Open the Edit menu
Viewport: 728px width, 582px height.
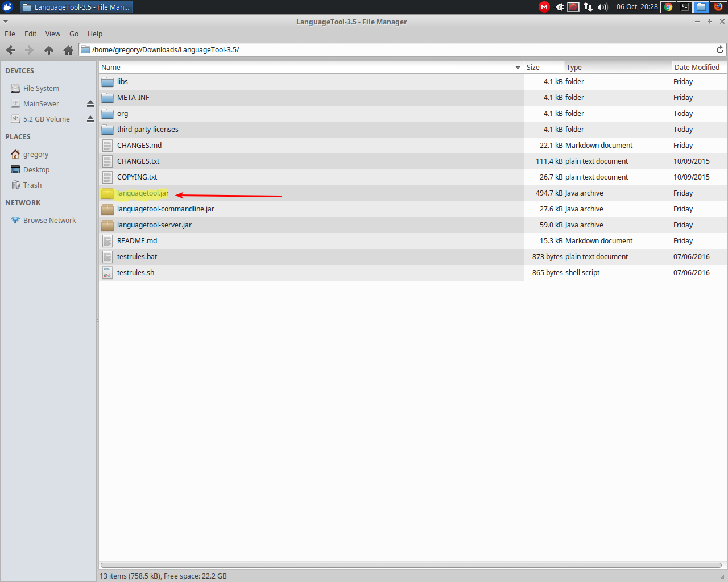point(31,34)
